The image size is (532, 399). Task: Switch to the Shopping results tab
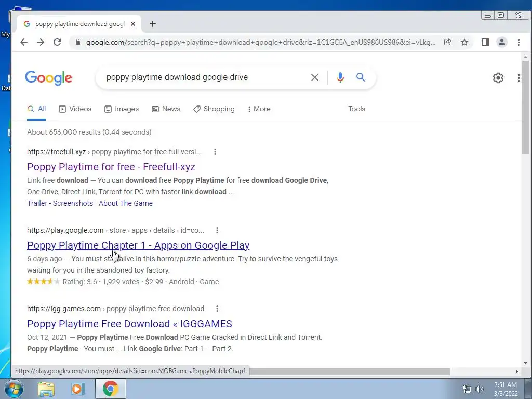point(214,109)
